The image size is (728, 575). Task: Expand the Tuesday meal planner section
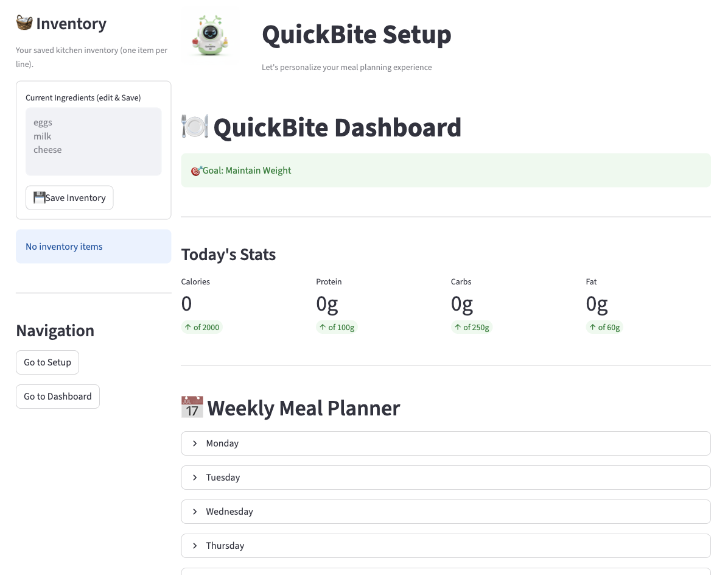click(446, 478)
